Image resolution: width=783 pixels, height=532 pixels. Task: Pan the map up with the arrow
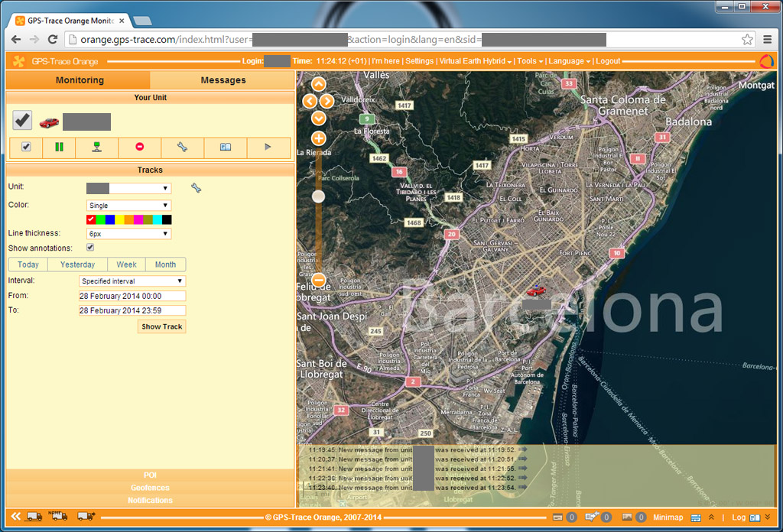(319, 84)
